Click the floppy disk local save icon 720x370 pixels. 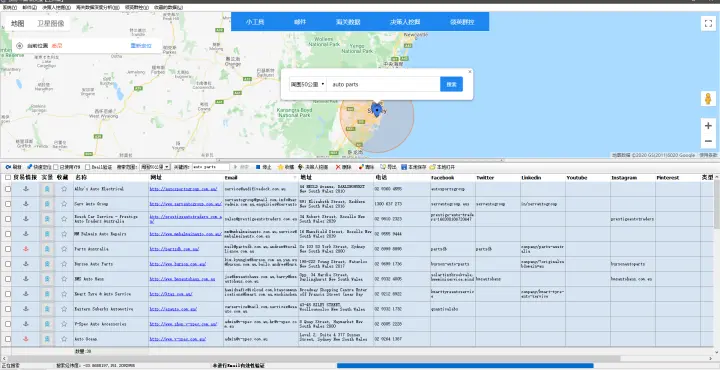tap(404, 167)
